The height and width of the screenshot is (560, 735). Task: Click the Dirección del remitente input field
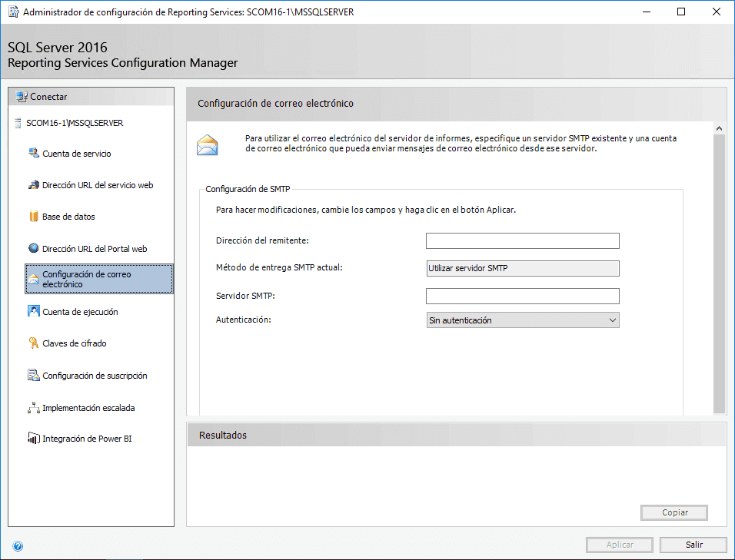(523, 240)
